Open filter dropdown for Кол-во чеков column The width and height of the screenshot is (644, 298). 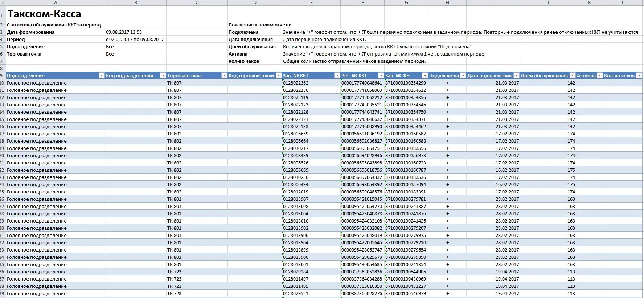click(639, 75)
